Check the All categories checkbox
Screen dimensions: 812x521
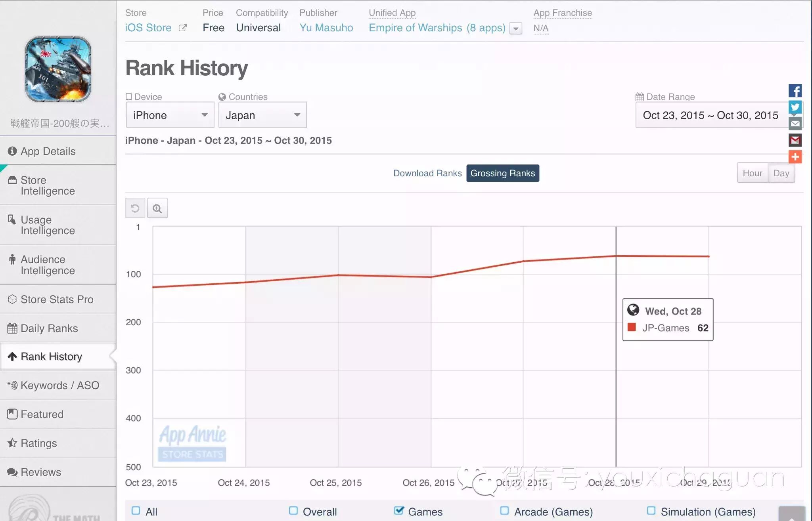pos(136,511)
